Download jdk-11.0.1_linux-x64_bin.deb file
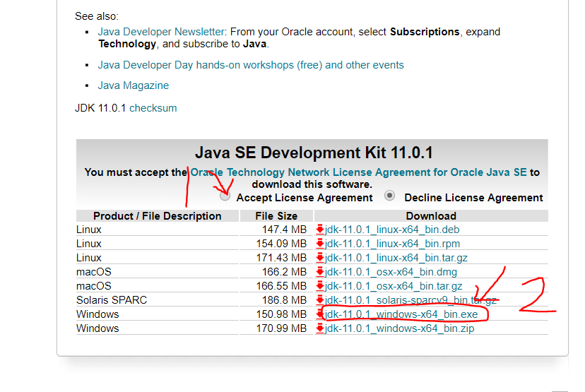 [392, 230]
